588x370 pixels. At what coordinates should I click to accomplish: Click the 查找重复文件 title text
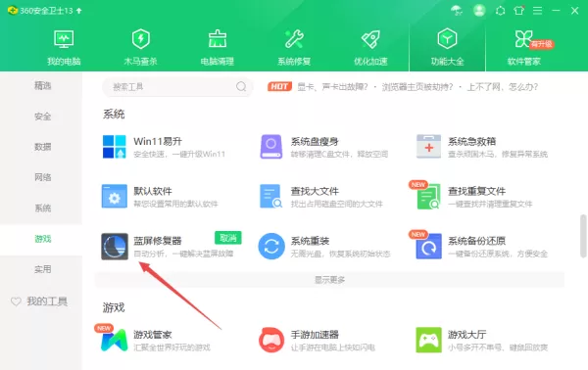point(476,191)
